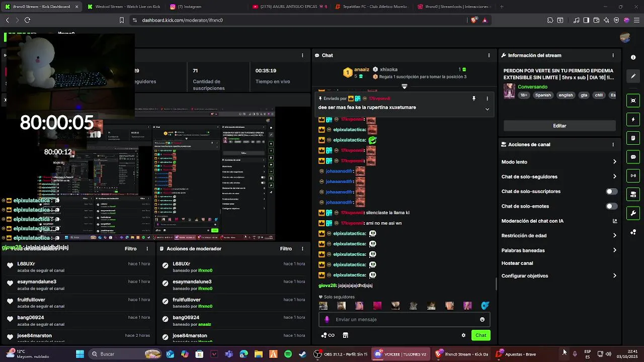Image resolution: width=644 pixels, height=362 pixels.
Task: Toggle the broadcast signal widget icon
Action: [x=633, y=175]
